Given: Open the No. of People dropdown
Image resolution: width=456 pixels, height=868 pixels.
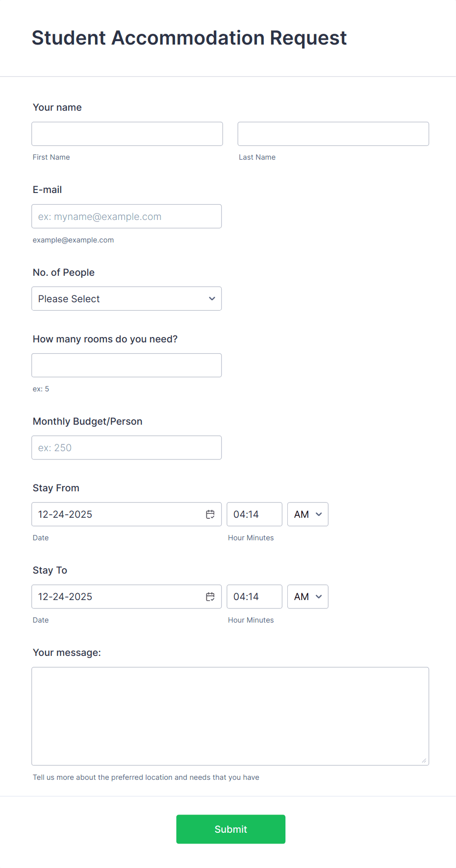Looking at the screenshot, I should coord(126,298).
